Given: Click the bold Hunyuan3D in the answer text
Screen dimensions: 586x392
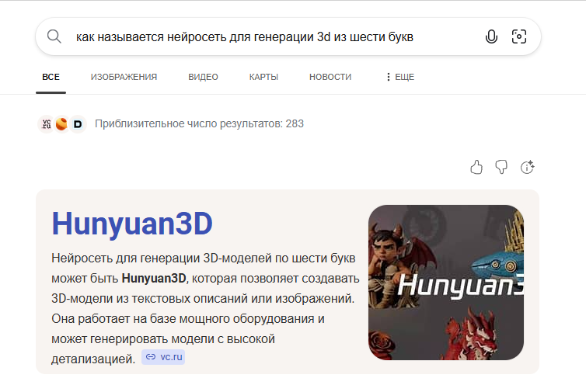Looking at the screenshot, I should [154, 278].
